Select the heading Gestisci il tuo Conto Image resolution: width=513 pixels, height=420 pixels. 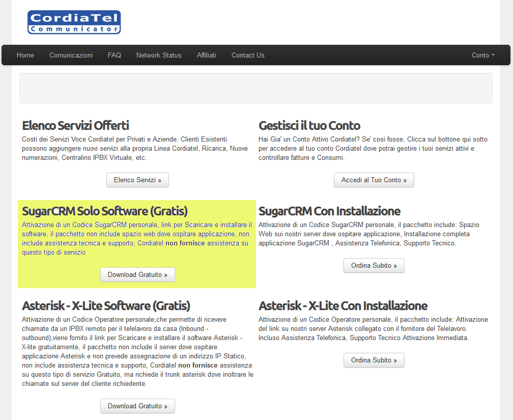(x=309, y=126)
